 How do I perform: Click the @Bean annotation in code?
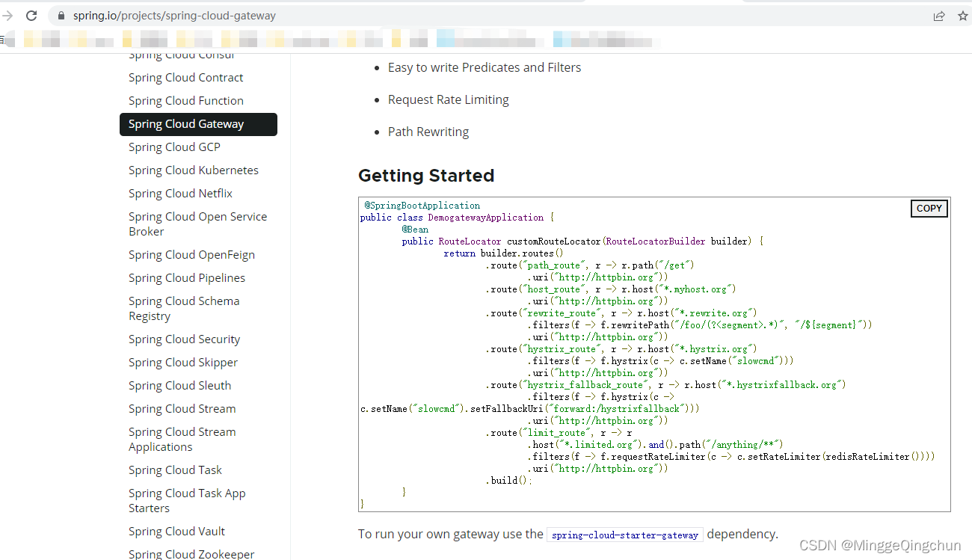[x=415, y=230]
